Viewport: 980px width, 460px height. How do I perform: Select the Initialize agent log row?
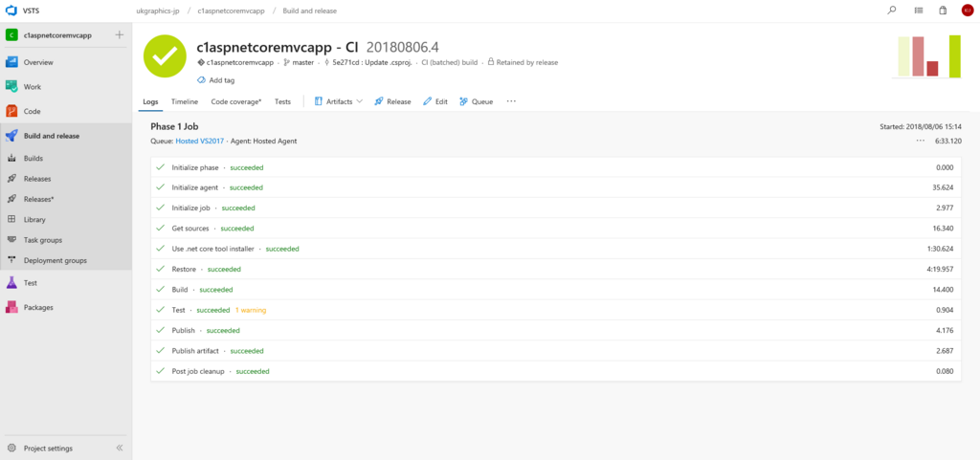(x=556, y=187)
